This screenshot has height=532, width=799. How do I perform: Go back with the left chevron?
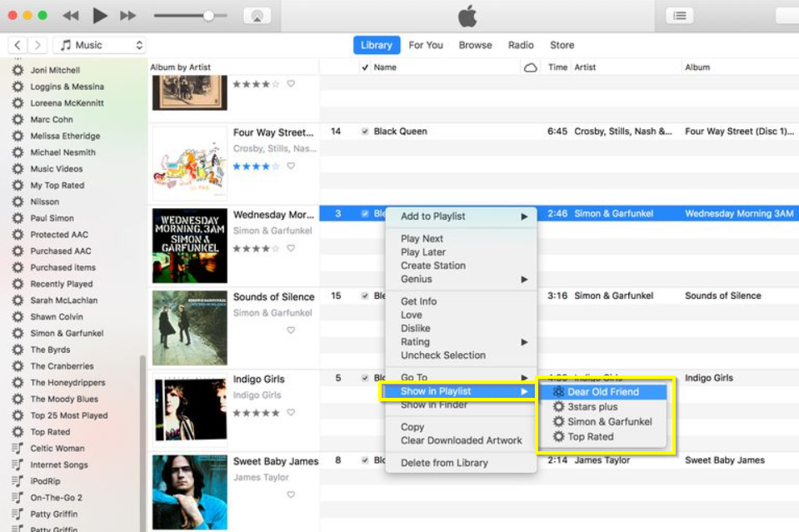17,45
